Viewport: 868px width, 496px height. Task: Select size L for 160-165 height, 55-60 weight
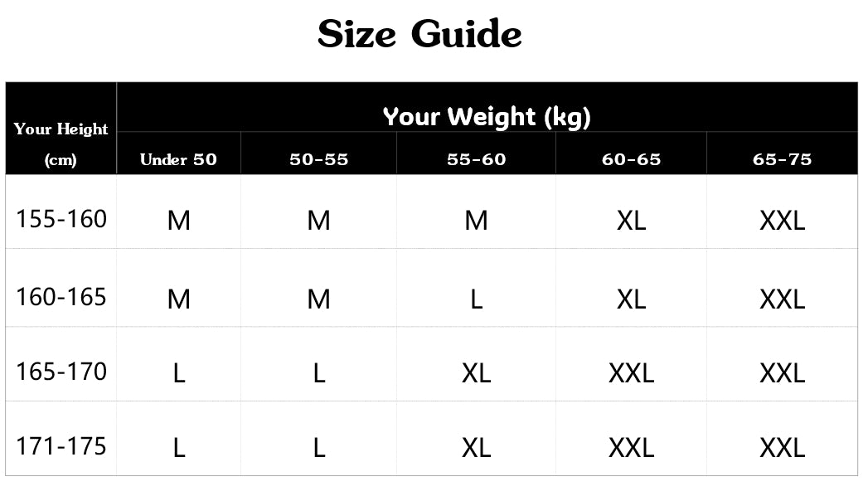coord(476,299)
